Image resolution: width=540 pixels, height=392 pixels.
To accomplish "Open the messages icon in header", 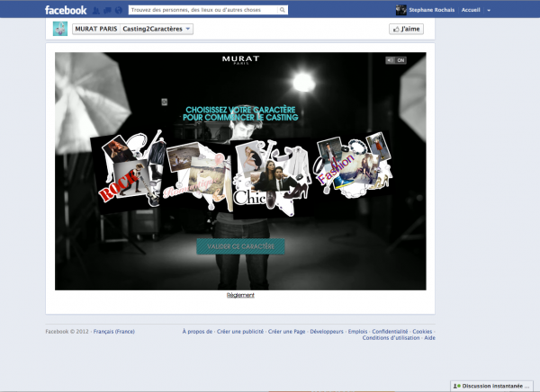I will point(105,10).
